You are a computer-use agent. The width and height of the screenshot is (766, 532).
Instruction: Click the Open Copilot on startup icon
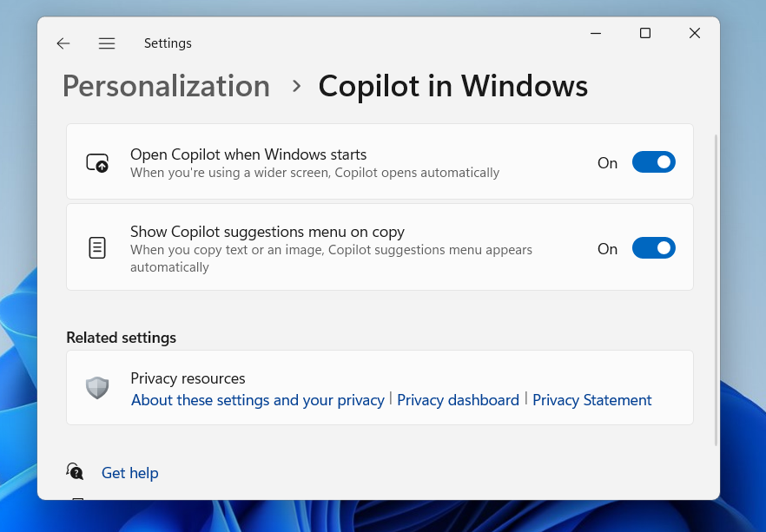97,162
